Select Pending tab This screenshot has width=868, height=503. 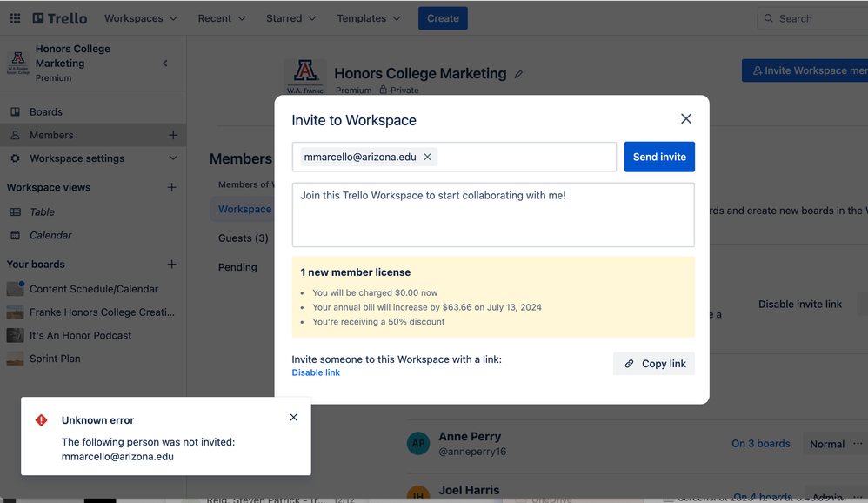click(237, 267)
